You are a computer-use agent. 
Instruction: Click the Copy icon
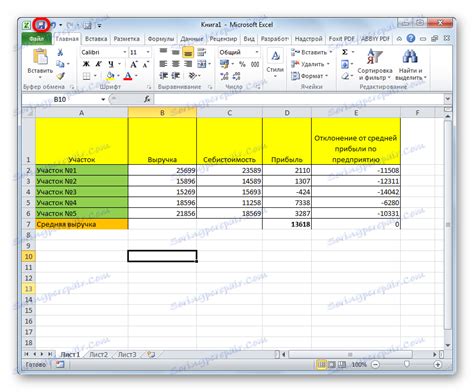coord(60,64)
